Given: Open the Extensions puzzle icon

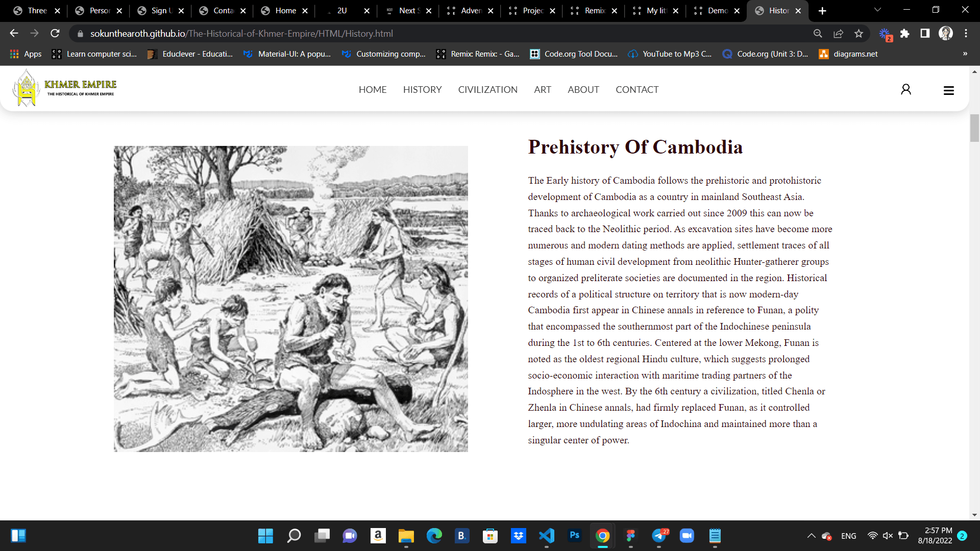Looking at the screenshot, I should (x=904, y=33).
